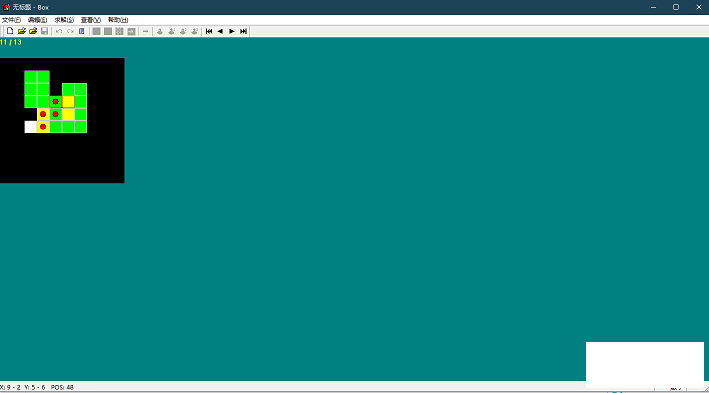Viewport: 709px width, 393px height.
Task: Jump to last step of the solution
Action: pos(243,31)
